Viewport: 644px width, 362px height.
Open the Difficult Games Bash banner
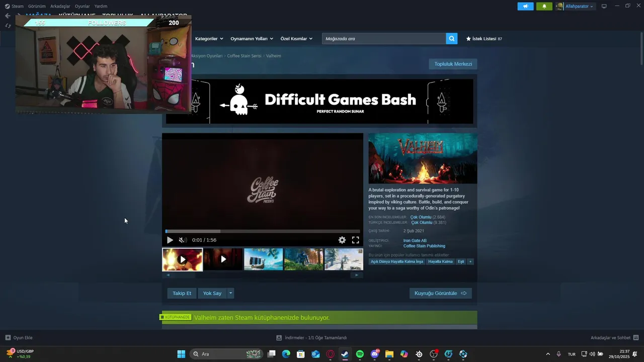click(319, 101)
